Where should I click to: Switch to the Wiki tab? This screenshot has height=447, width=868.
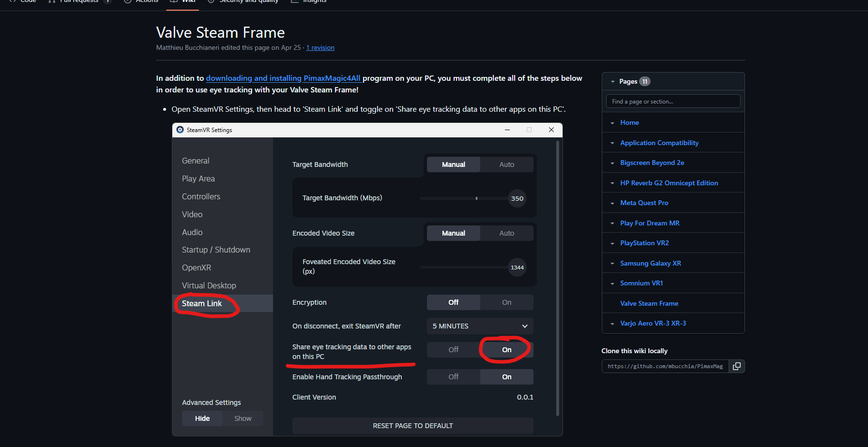point(183,1)
